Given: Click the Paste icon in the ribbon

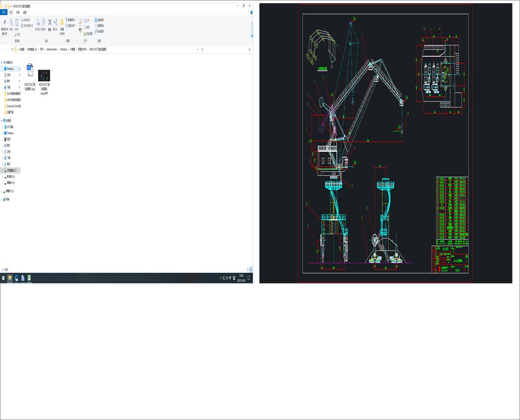Looking at the screenshot, I should [x=16, y=22].
